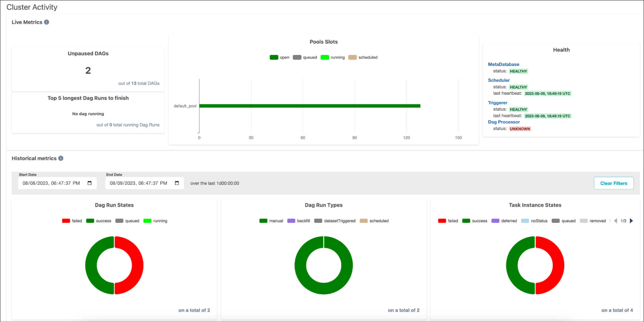Click the default_pool green bar

coord(309,106)
